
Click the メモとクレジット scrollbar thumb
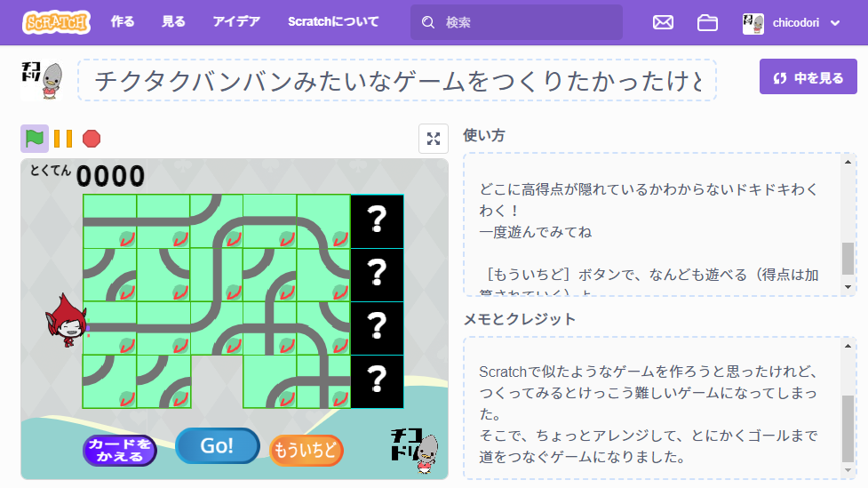click(x=848, y=428)
